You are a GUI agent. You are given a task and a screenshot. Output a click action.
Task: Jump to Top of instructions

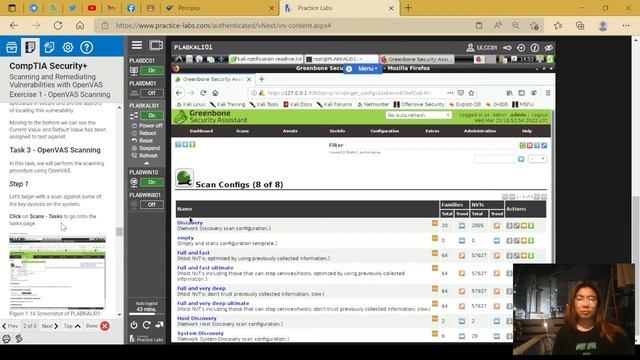[72, 326]
